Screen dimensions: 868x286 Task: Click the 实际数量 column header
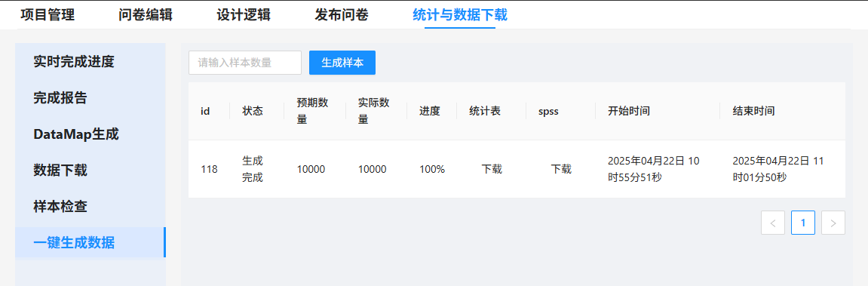(376, 111)
